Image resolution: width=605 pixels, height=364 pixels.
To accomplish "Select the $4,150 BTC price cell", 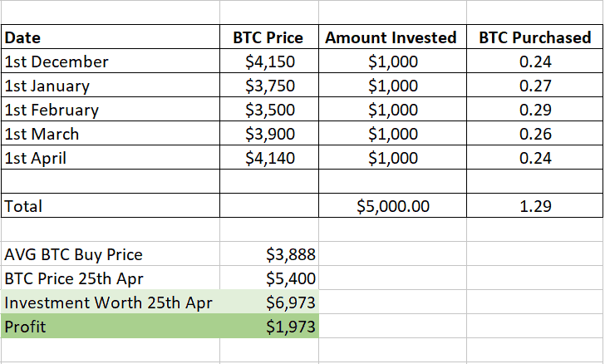I will [269, 61].
